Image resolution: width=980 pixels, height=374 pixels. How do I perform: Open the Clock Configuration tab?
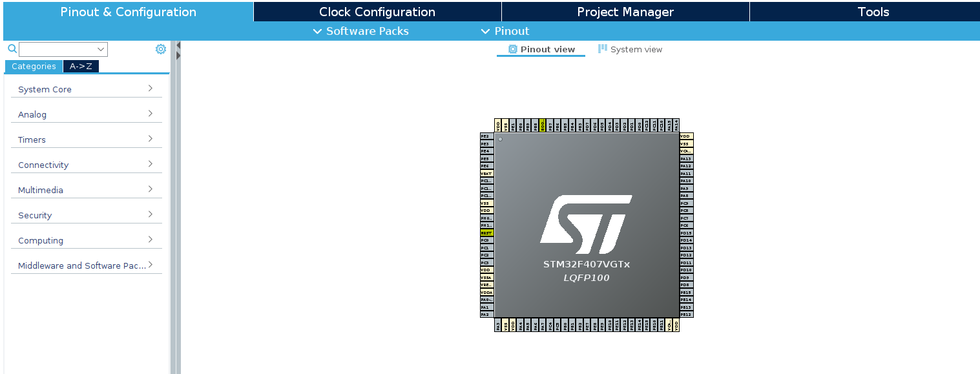pos(377,12)
